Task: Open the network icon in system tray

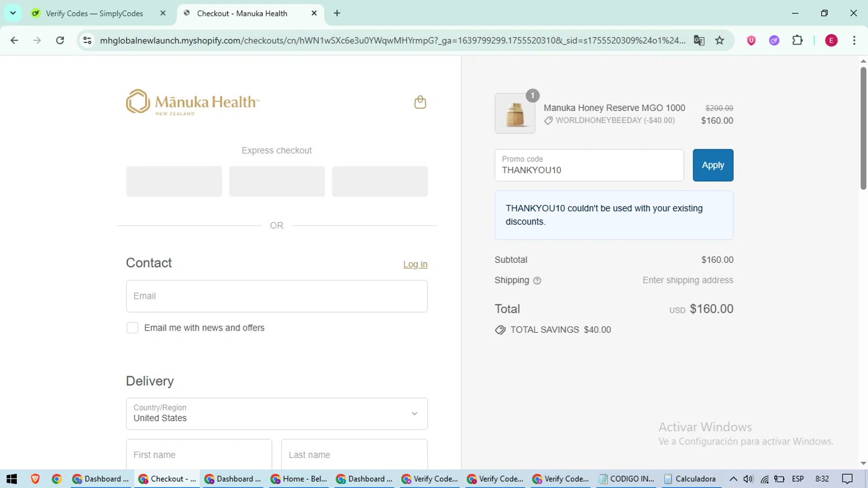Action: [x=764, y=479]
